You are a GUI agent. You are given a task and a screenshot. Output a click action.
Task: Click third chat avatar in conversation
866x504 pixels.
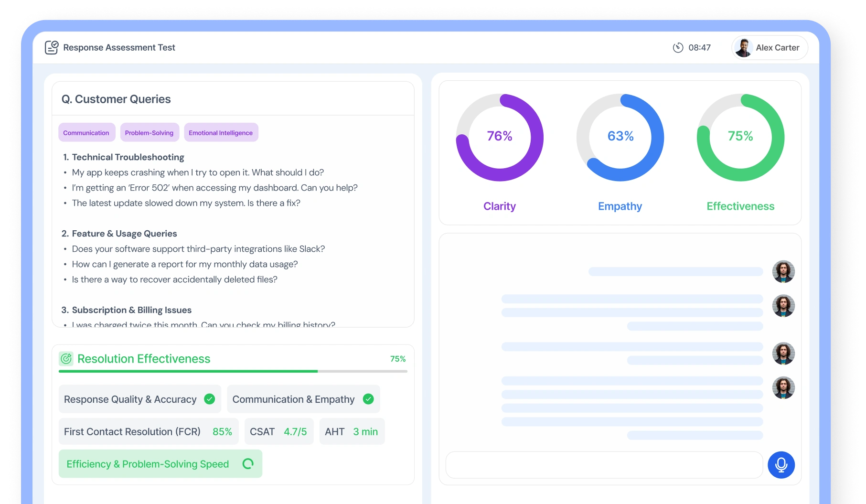click(x=783, y=354)
